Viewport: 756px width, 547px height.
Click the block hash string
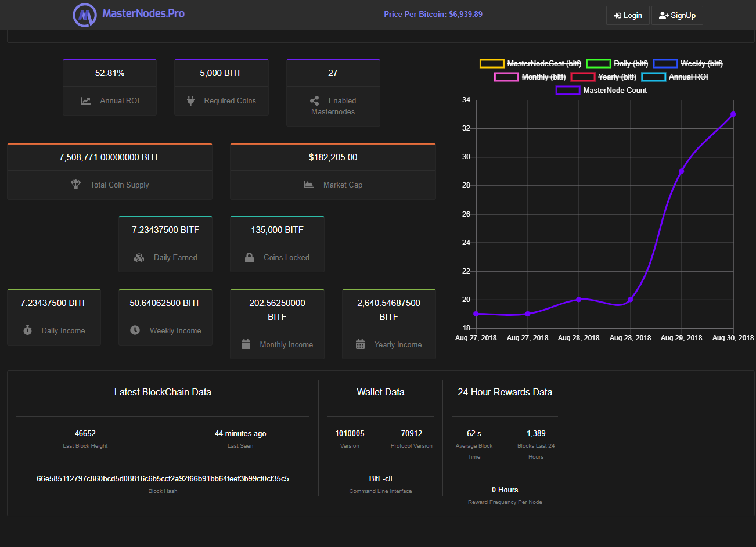[163, 478]
